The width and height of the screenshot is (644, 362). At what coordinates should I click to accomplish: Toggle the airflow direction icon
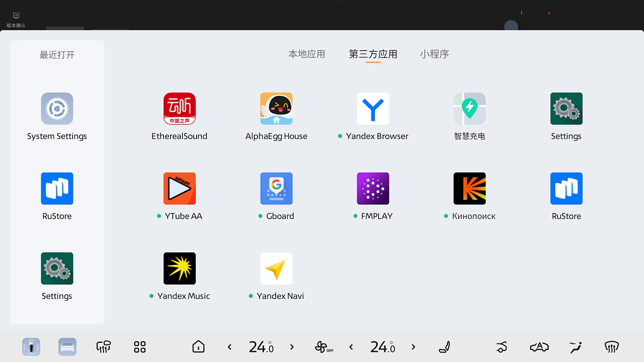point(575,347)
